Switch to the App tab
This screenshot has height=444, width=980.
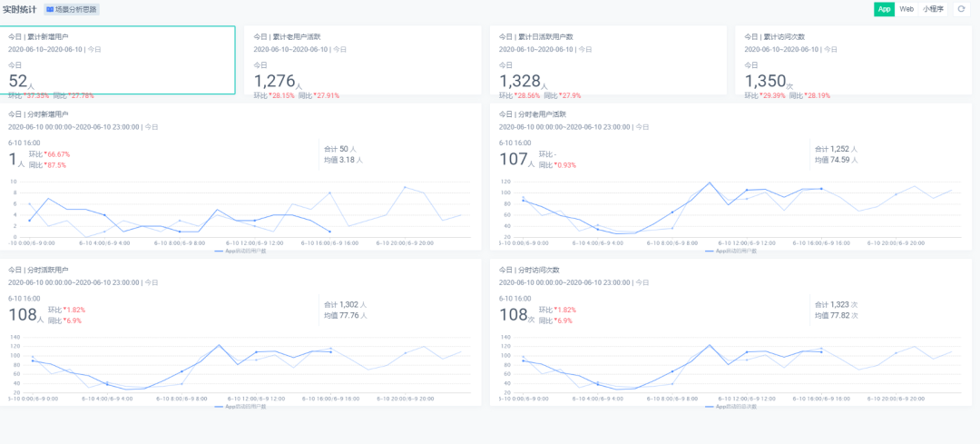[885, 9]
